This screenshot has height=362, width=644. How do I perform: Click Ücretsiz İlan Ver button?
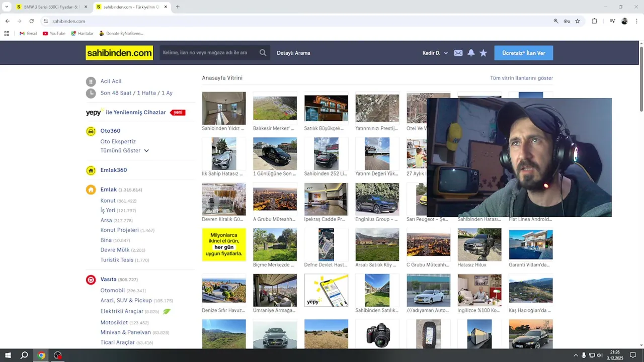523,53
